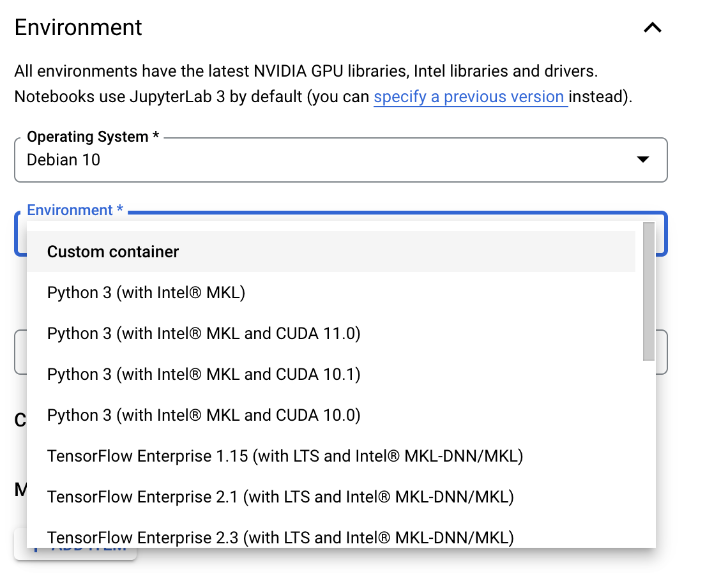Choose Python 3 (with Intel MKL)
728x581 pixels.
coord(331,292)
